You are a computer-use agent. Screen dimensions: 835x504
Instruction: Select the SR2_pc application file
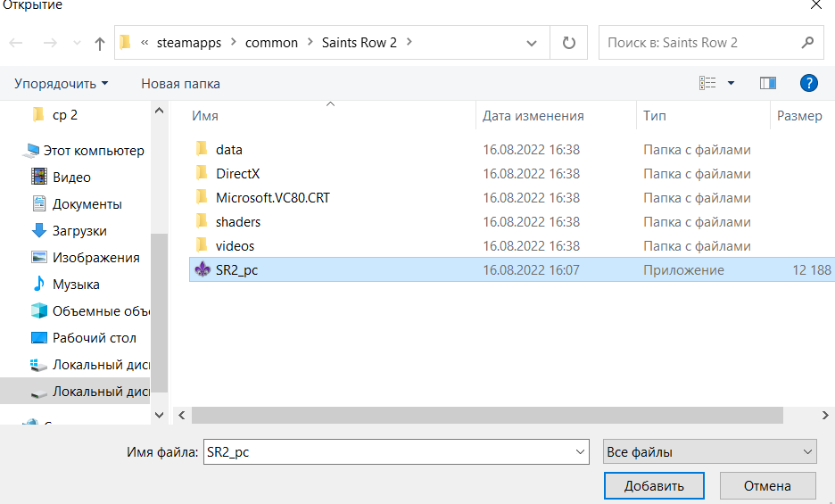512,269
